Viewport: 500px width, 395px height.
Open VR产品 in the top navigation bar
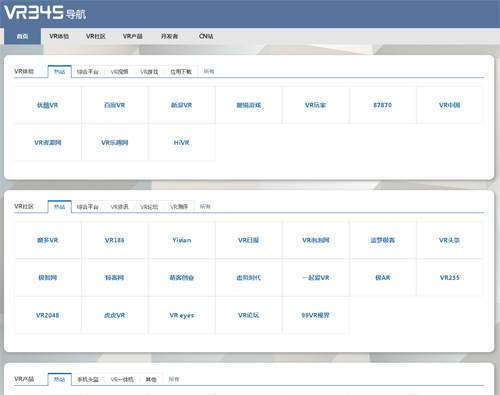[x=132, y=36]
